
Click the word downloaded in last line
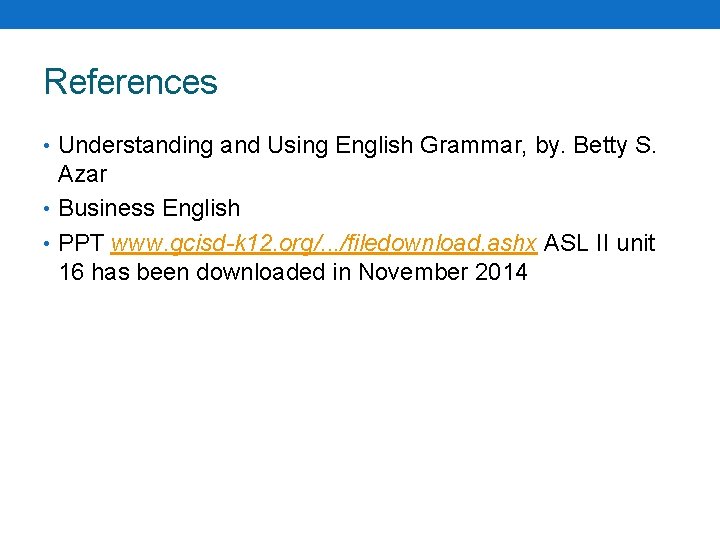click(x=260, y=272)
